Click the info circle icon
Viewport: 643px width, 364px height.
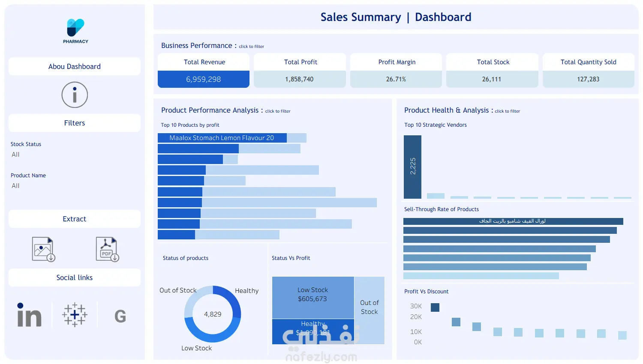75,95
